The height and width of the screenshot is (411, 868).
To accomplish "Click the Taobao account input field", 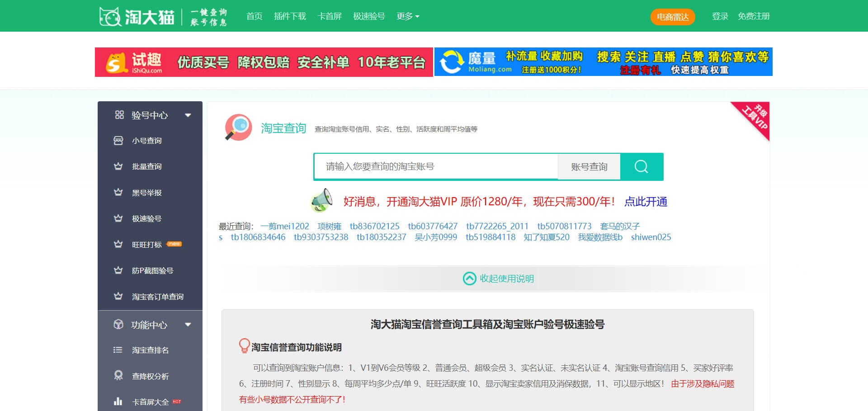I will coord(436,167).
